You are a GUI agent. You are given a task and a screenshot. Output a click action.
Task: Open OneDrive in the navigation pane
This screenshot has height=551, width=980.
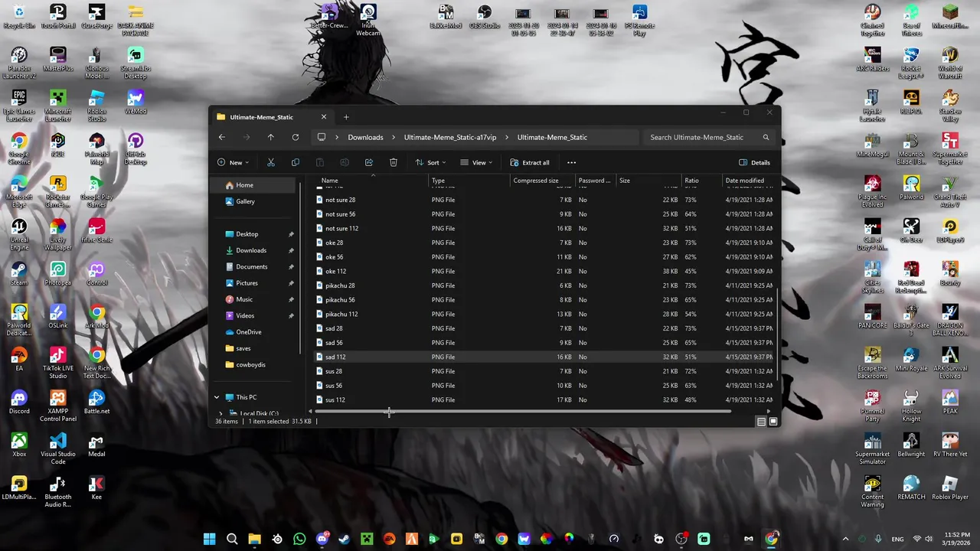pos(253,332)
